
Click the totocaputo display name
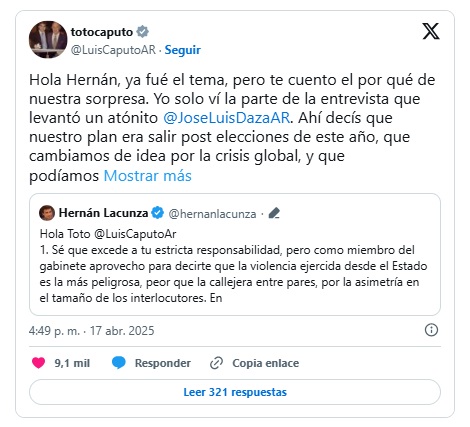pyautogui.click(x=102, y=32)
